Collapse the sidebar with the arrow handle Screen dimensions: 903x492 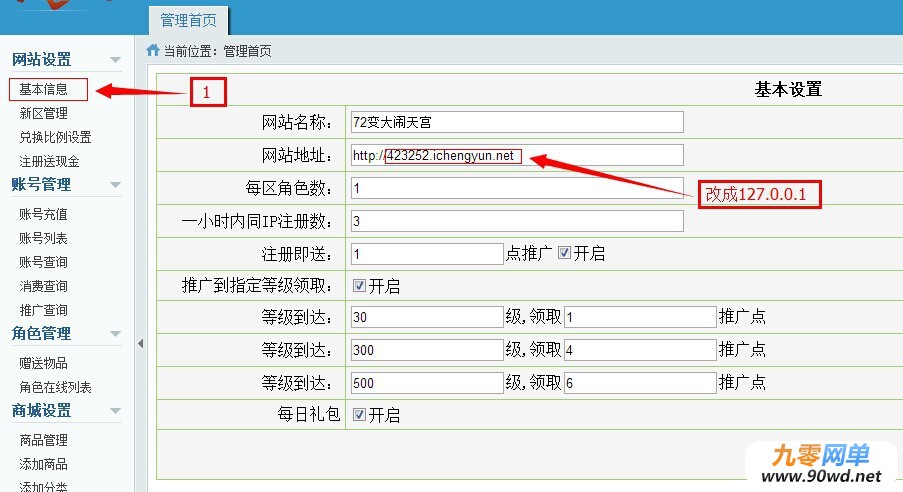click(141, 343)
